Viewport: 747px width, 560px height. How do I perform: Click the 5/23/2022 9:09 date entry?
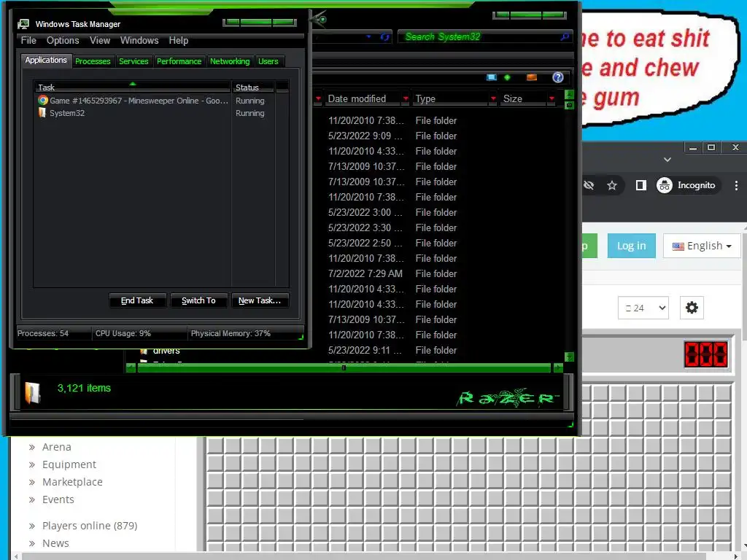coord(365,136)
